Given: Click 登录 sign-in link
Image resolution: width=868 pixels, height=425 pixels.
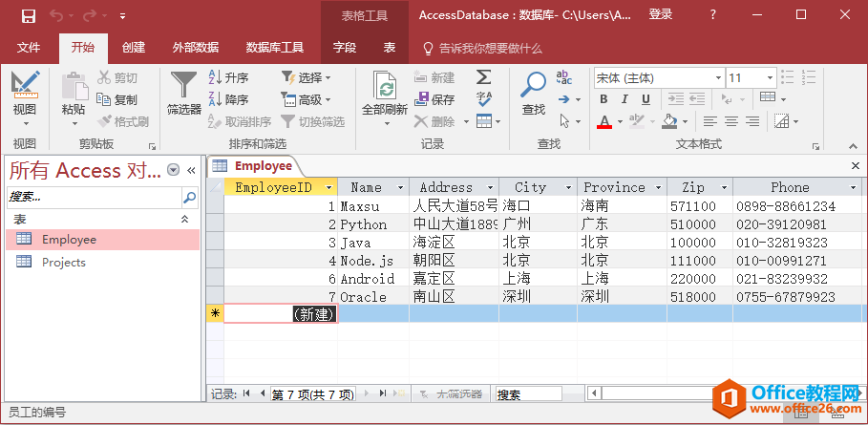Looking at the screenshot, I should [661, 15].
